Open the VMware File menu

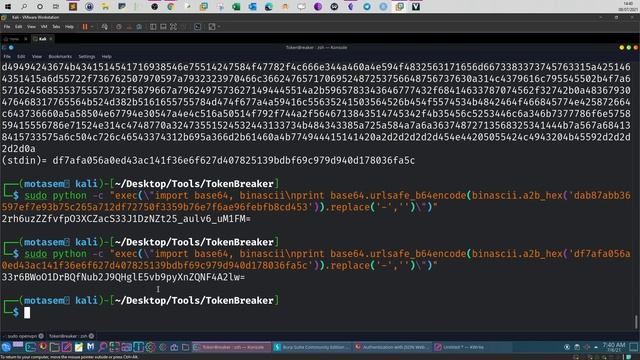coord(7,27)
